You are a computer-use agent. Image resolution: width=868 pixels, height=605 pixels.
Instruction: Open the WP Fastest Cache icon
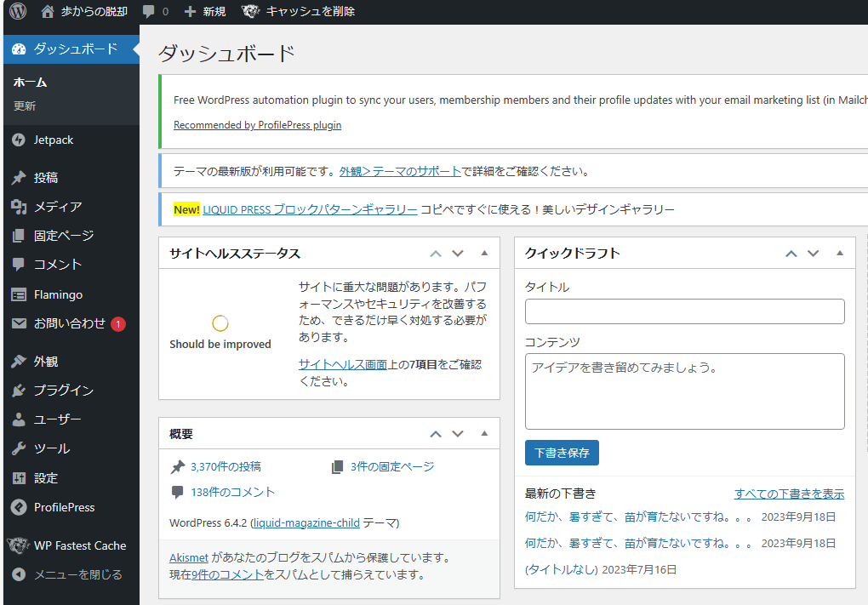19,545
